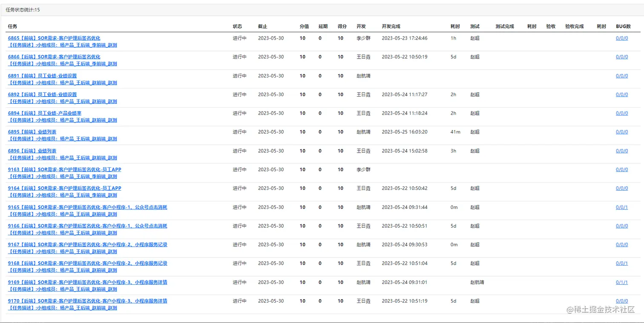This screenshot has width=644, height=323.
Task: Click the 任务描述 link under task 9164
Action: pos(62,195)
